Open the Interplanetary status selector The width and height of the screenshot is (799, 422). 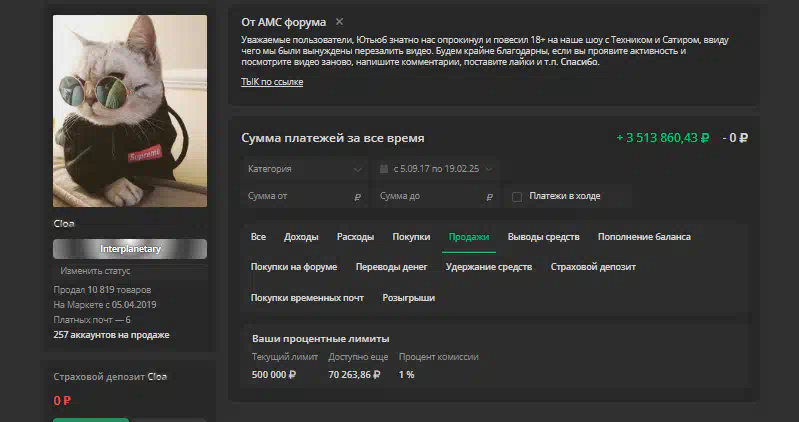pyautogui.click(x=130, y=249)
